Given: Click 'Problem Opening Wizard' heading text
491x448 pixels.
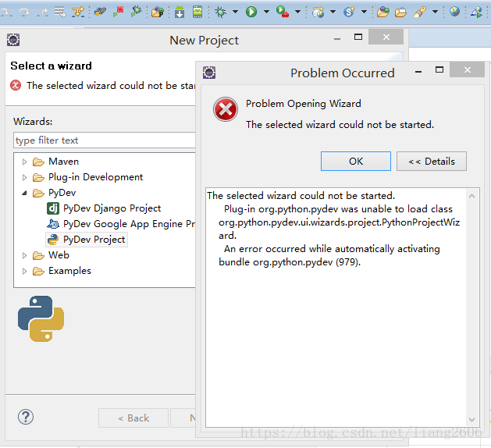Looking at the screenshot, I should pyautogui.click(x=303, y=104).
